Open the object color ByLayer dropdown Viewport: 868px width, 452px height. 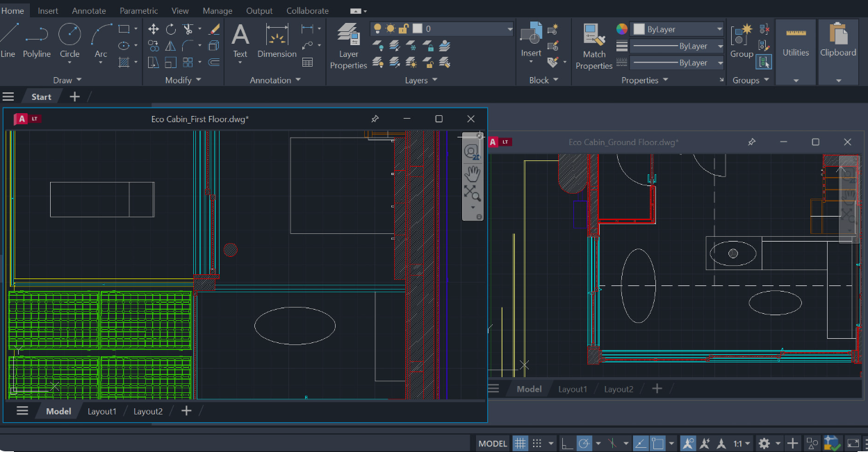pos(677,29)
